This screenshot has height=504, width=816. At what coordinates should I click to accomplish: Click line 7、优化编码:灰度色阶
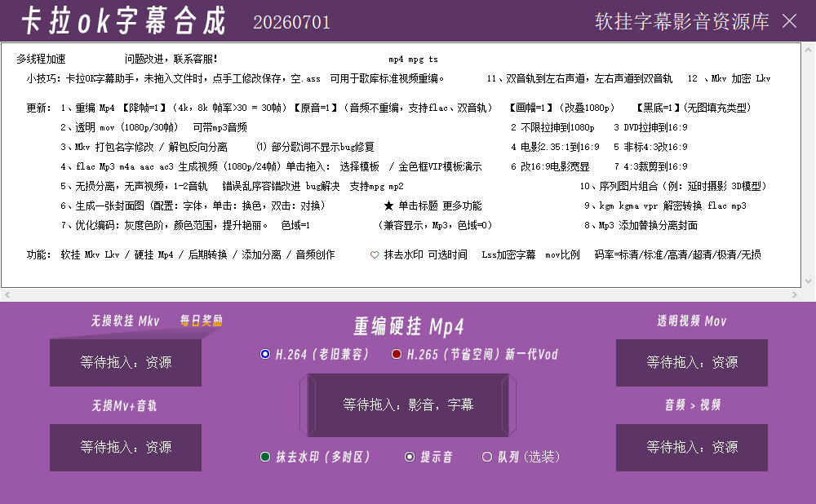tap(164, 225)
